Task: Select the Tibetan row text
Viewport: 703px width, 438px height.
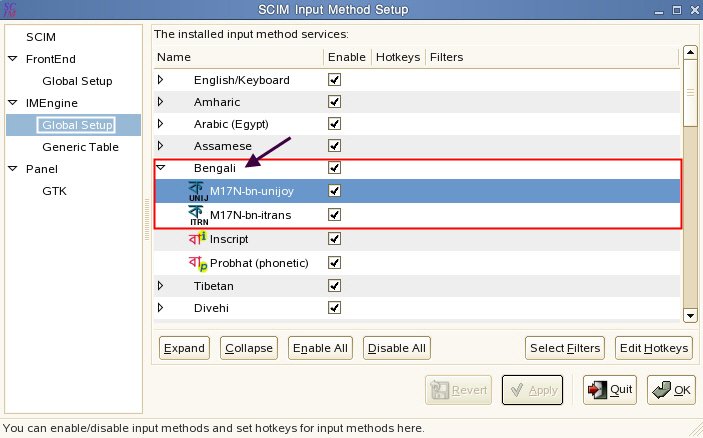Action: tap(213, 286)
